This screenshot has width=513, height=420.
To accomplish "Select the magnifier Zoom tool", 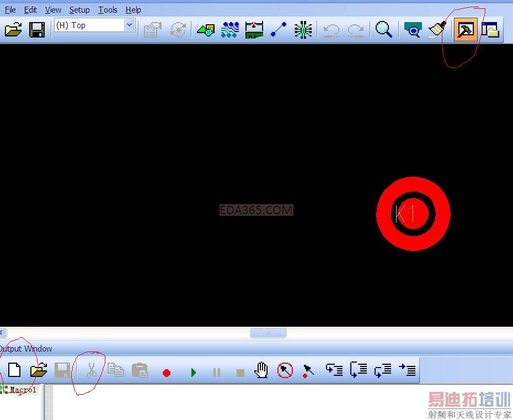I will 384,29.
